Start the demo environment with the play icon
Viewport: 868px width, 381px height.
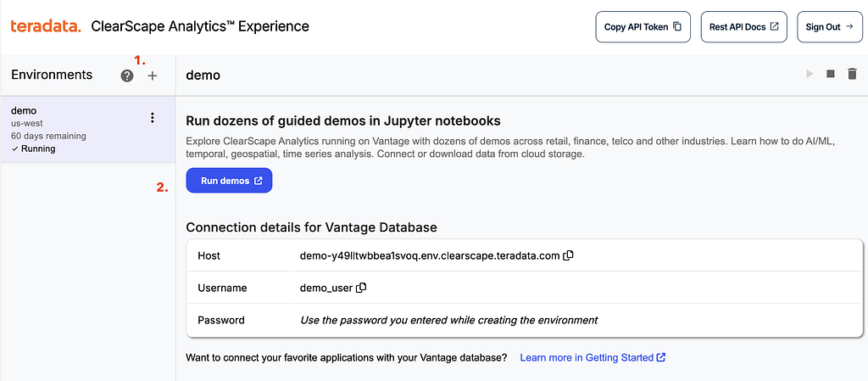(x=810, y=74)
